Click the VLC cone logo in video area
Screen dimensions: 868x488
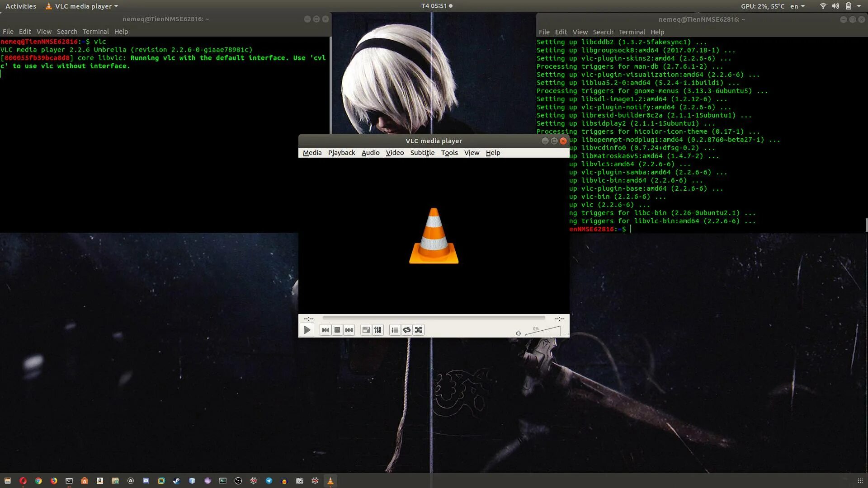coord(434,235)
